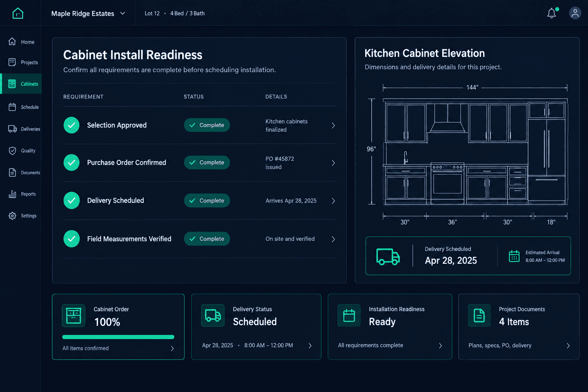Click the Maple Ridge Estates project name
The image size is (588, 392).
click(x=83, y=13)
